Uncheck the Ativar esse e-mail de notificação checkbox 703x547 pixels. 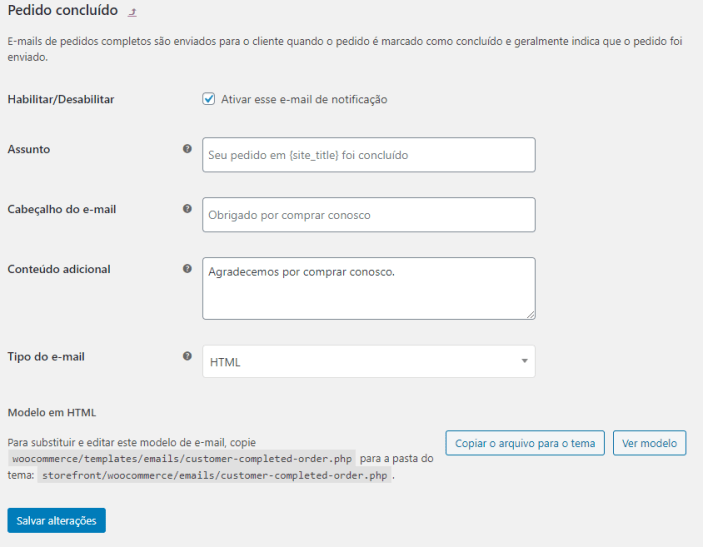click(208, 99)
